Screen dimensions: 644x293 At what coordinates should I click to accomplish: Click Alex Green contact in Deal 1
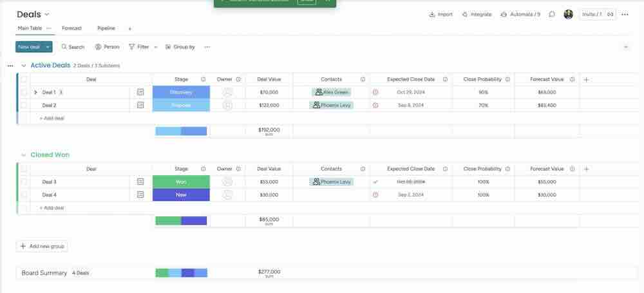332,92
